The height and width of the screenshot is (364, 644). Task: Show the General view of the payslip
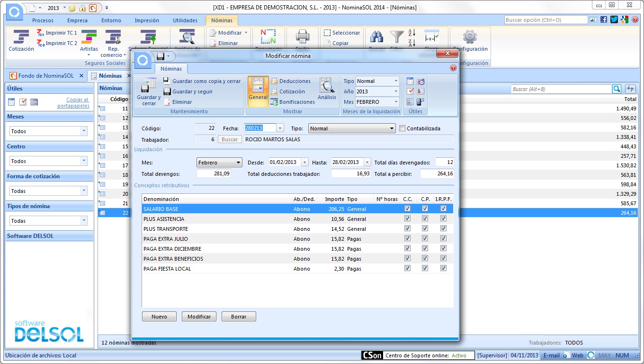(x=258, y=91)
